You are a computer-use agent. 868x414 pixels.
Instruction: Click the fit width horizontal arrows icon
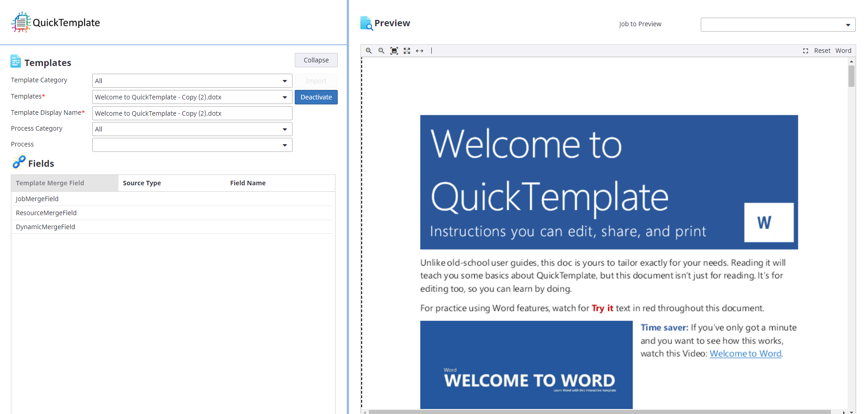(420, 51)
